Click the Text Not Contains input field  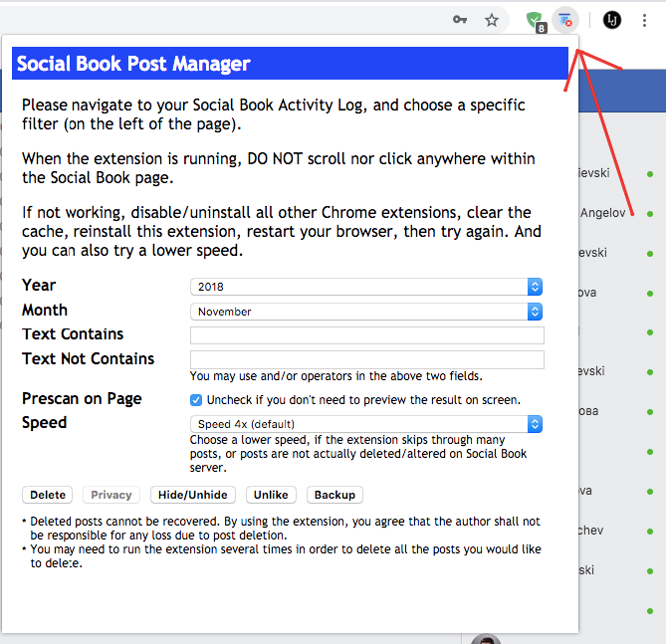point(367,359)
